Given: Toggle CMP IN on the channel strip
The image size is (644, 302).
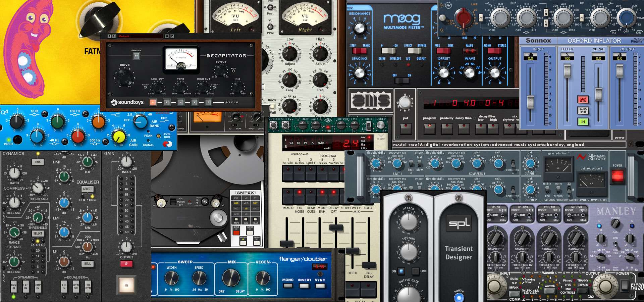Looking at the screenshot, I should coord(38,286).
